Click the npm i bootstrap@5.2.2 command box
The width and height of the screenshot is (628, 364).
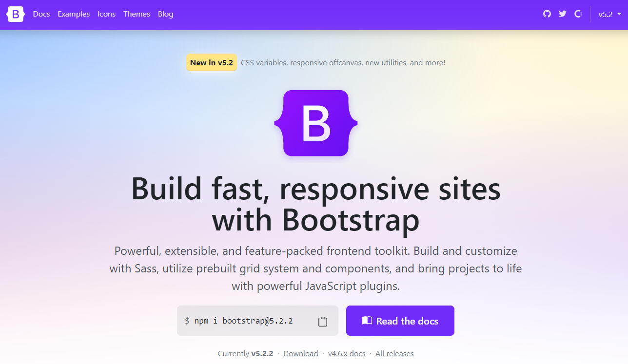257,321
